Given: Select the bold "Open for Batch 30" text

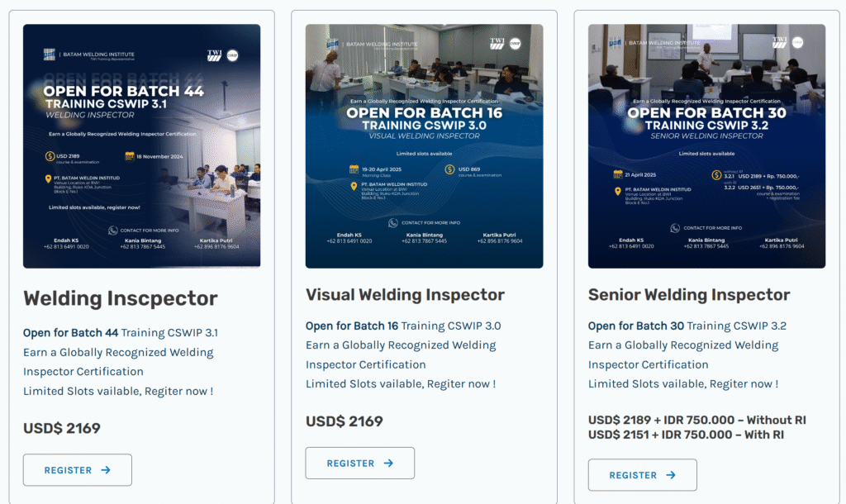Looking at the screenshot, I should point(635,326).
